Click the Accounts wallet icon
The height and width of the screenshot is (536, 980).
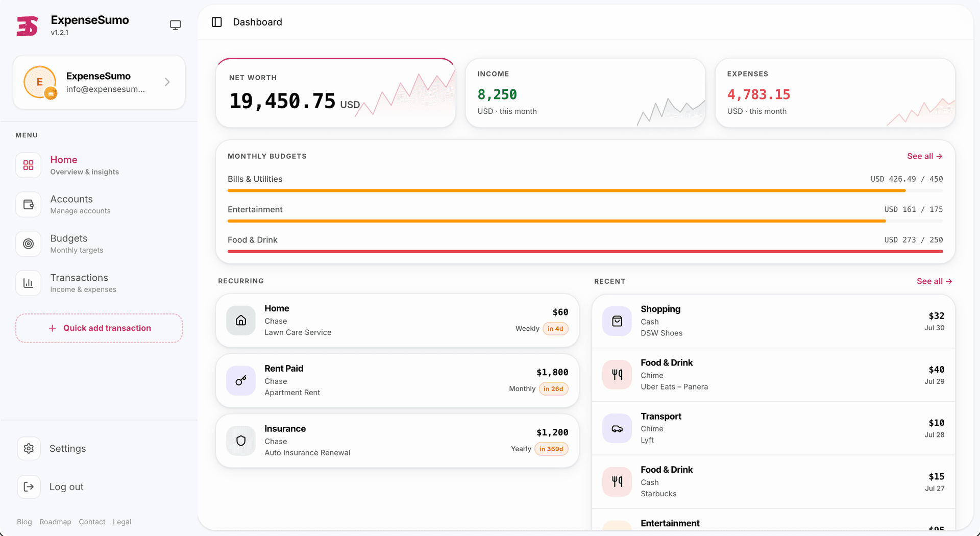click(x=28, y=205)
